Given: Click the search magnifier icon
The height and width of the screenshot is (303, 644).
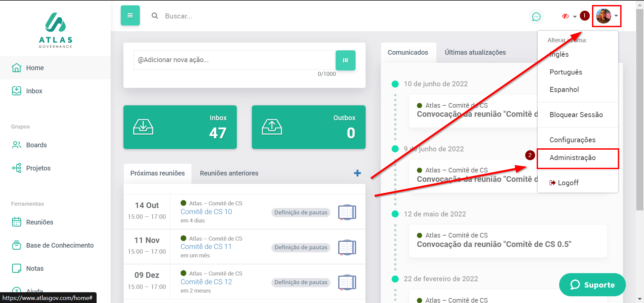Looking at the screenshot, I should point(155,16).
